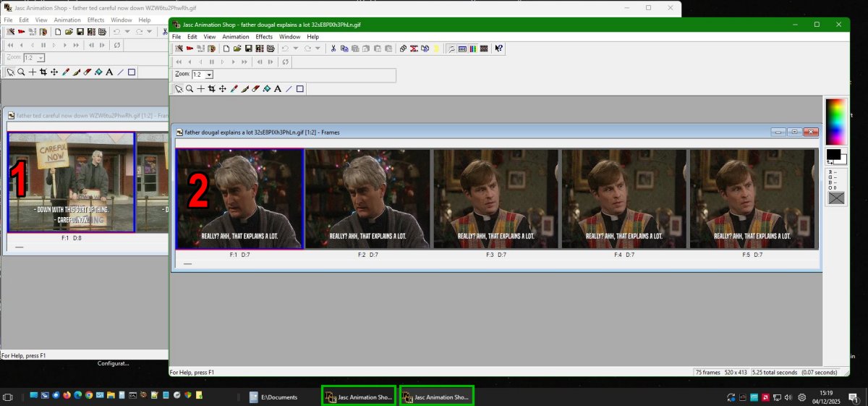Click the Open folder icon in front window
Image resolution: width=868 pixels, height=406 pixels.
(237, 48)
